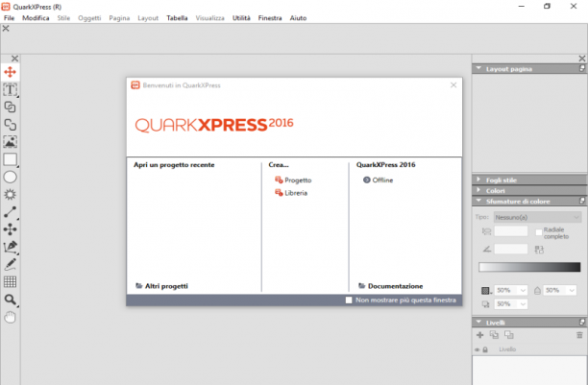Viewport: 588px width, 385px height.
Task: Select the Bezier Pen tool
Action: tap(11, 247)
